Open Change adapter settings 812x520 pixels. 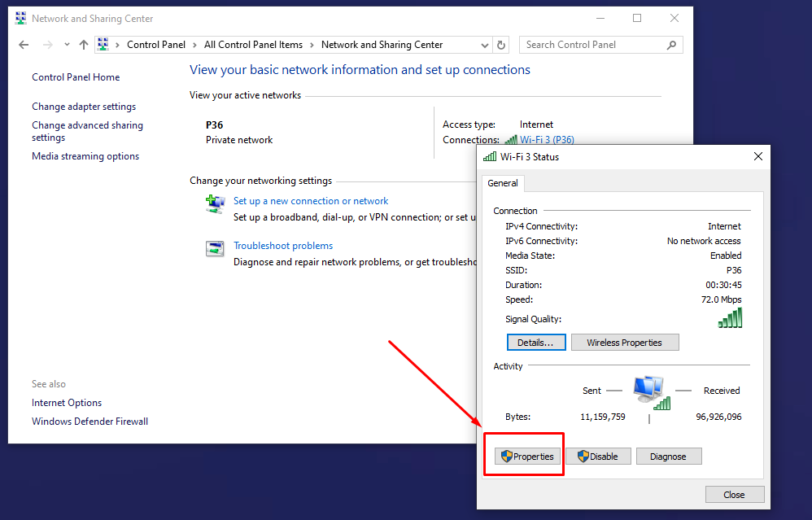tap(84, 107)
